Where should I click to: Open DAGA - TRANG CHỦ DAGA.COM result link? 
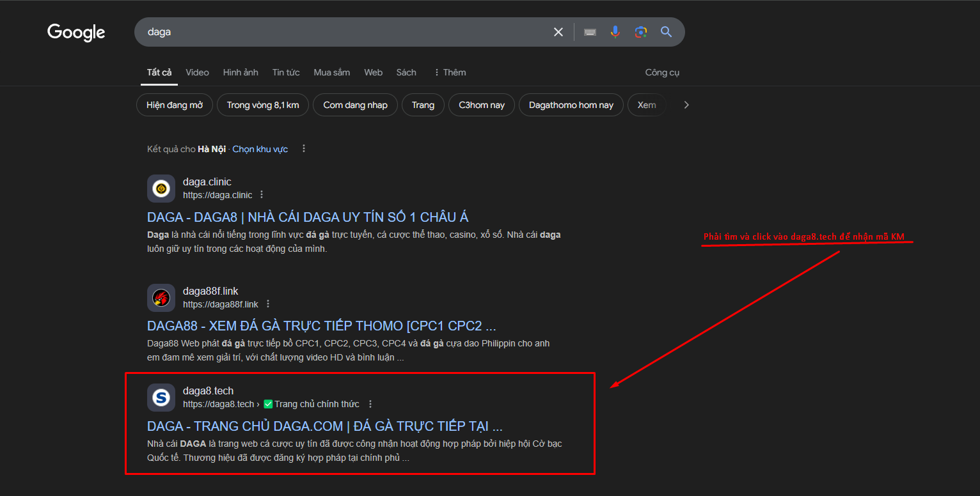pyautogui.click(x=324, y=426)
